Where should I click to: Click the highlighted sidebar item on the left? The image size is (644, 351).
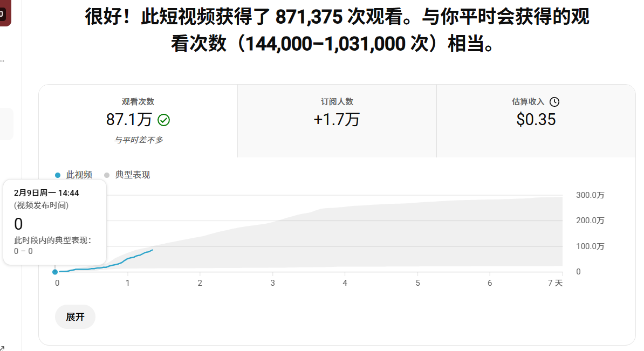pos(6,124)
